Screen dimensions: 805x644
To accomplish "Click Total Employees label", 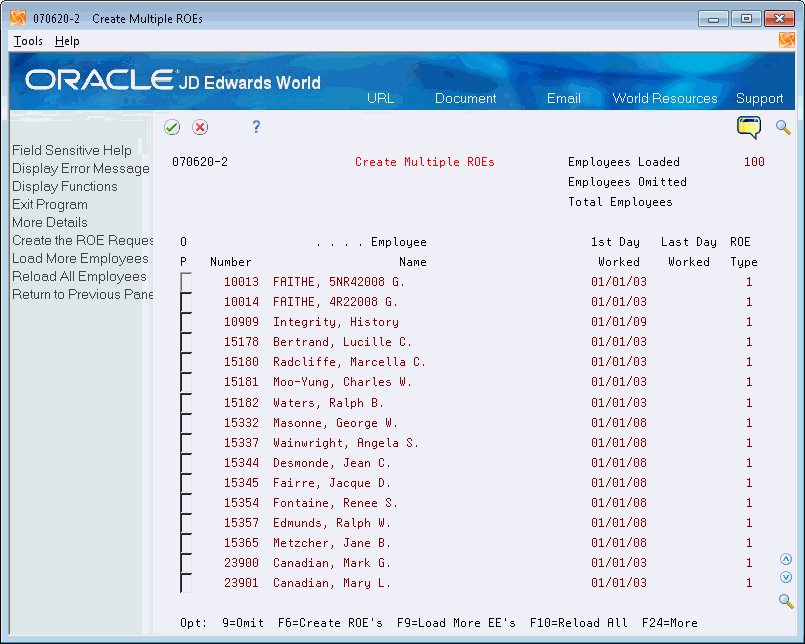I will click(620, 202).
